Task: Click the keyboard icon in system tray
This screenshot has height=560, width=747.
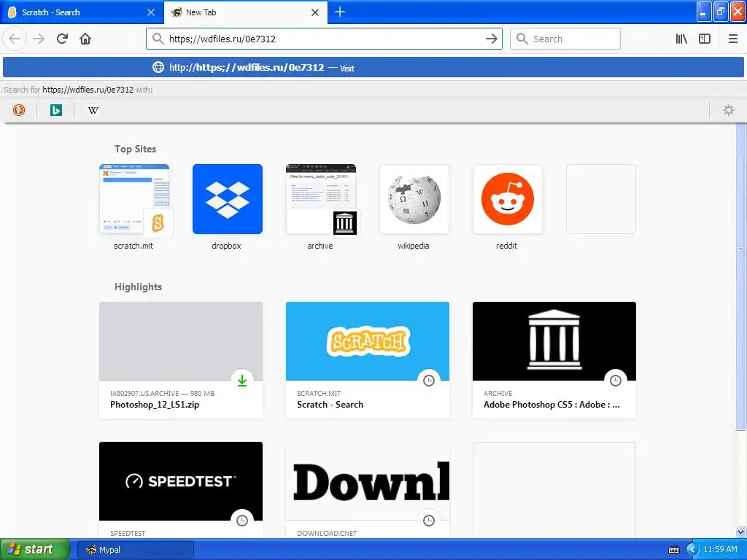Action: coord(674,550)
